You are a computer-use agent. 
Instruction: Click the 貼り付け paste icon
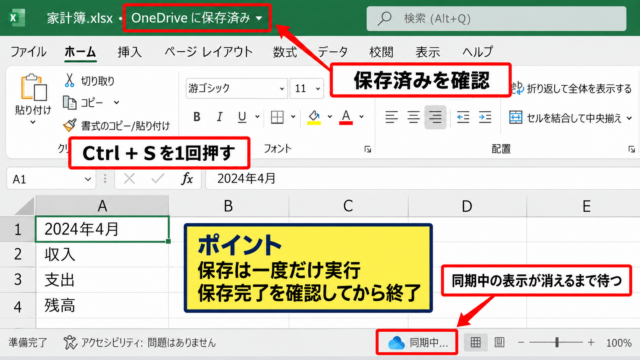click(x=33, y=87)
